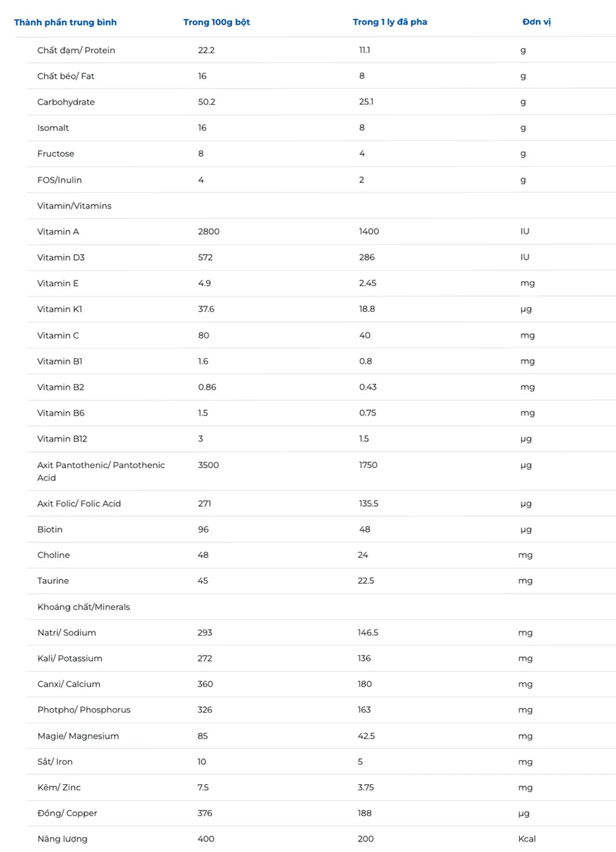Click the 'Đơn vị' column header

coord(537,22)
